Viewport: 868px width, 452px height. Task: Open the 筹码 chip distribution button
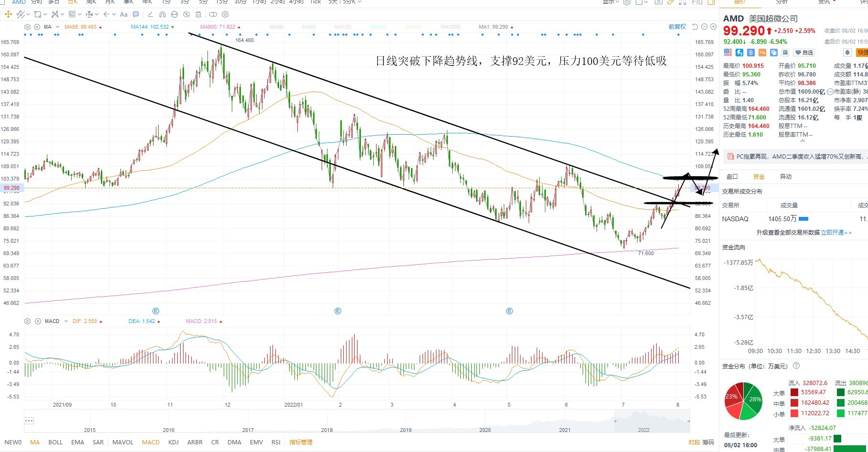(x=708, y=442)
